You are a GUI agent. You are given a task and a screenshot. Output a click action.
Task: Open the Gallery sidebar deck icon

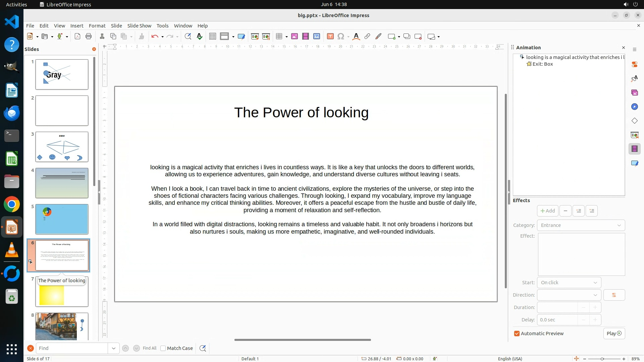pos(634,93)
